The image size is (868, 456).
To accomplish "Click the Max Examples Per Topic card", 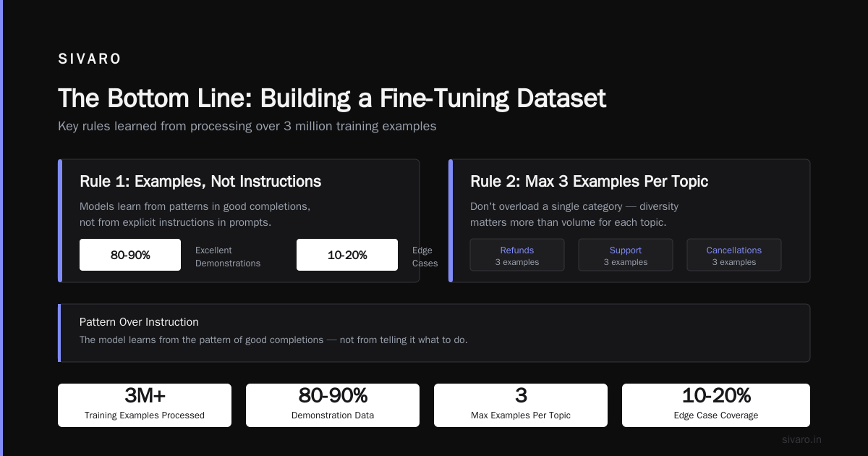I will click(521, 405).
